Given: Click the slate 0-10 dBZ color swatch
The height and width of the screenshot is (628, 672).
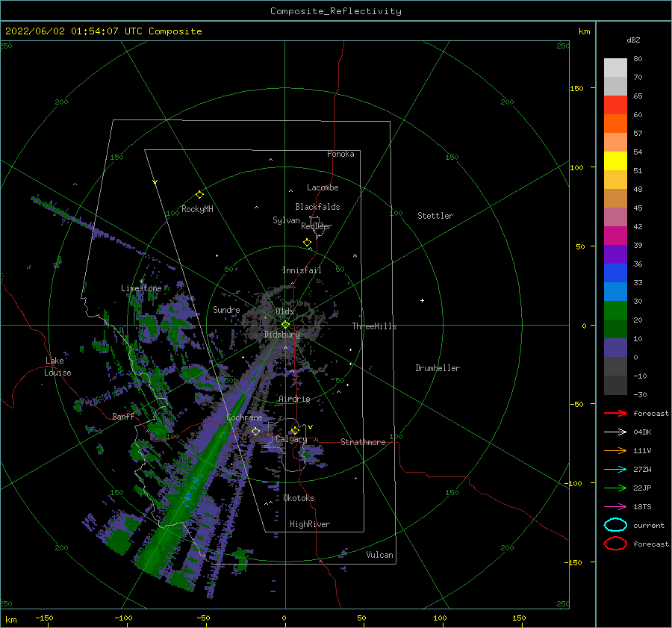Looking at the screenshot, I should pyautogui.click(x=615, y=348).
